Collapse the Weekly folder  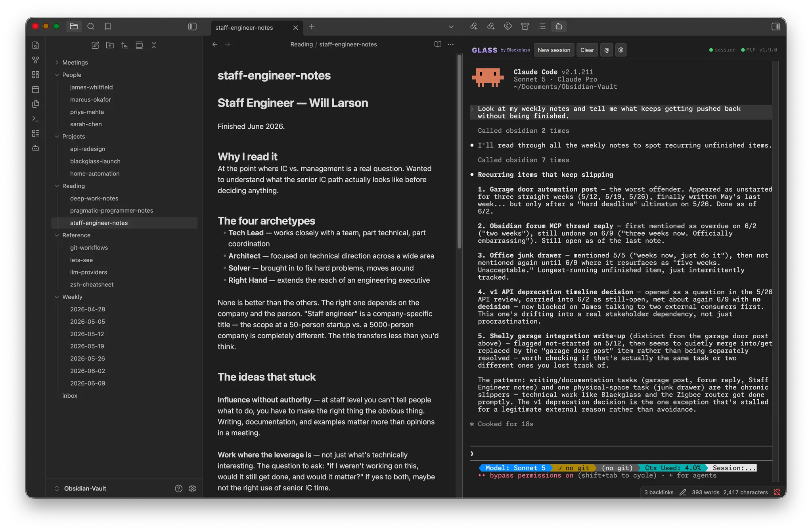coord(72,297)
